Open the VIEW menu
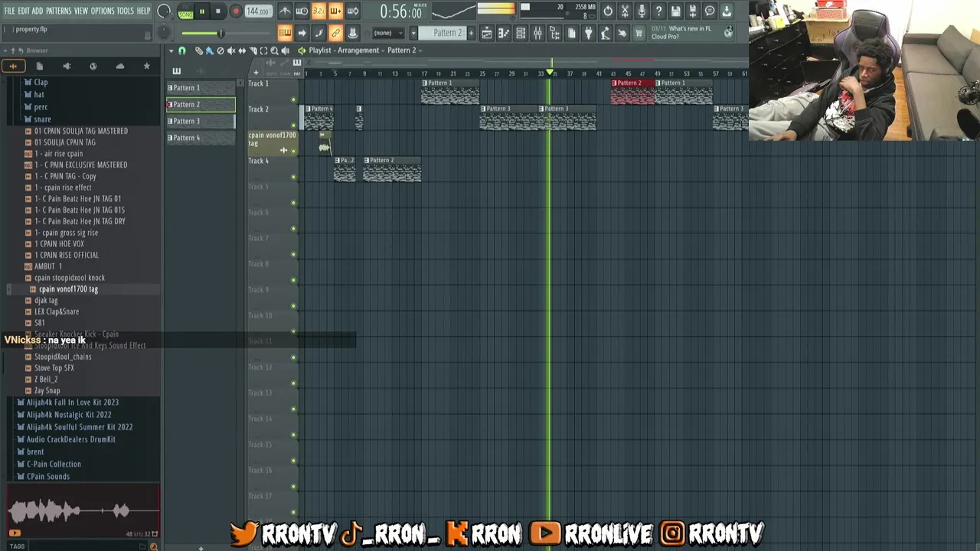The width and height of the screenshot is (980, 551). 81,11
